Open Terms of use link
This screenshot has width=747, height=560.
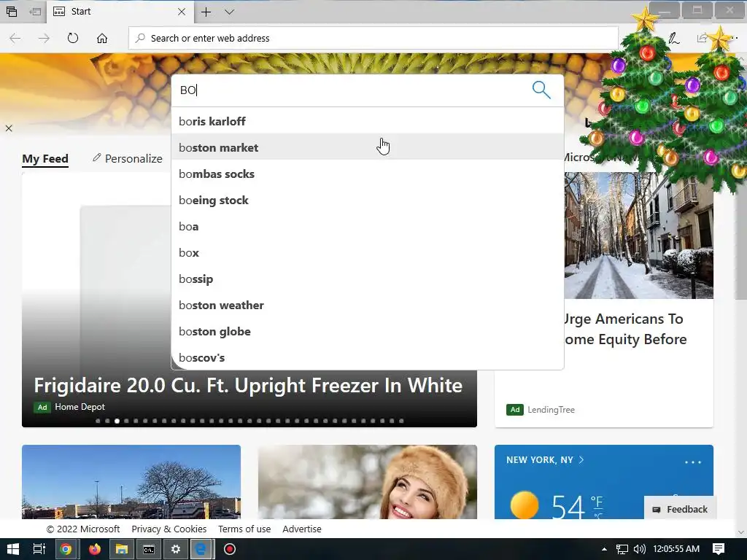[x=244, y=529]
